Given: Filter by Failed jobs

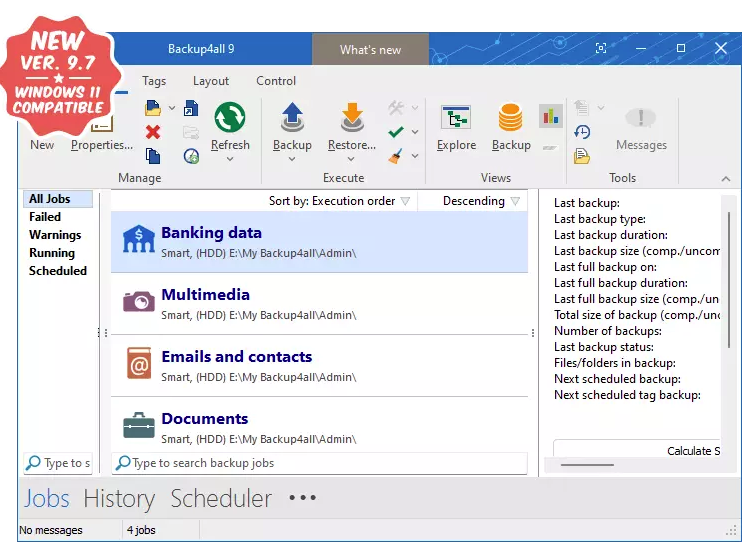Looking at the screenshot, I should click(45, 217).
